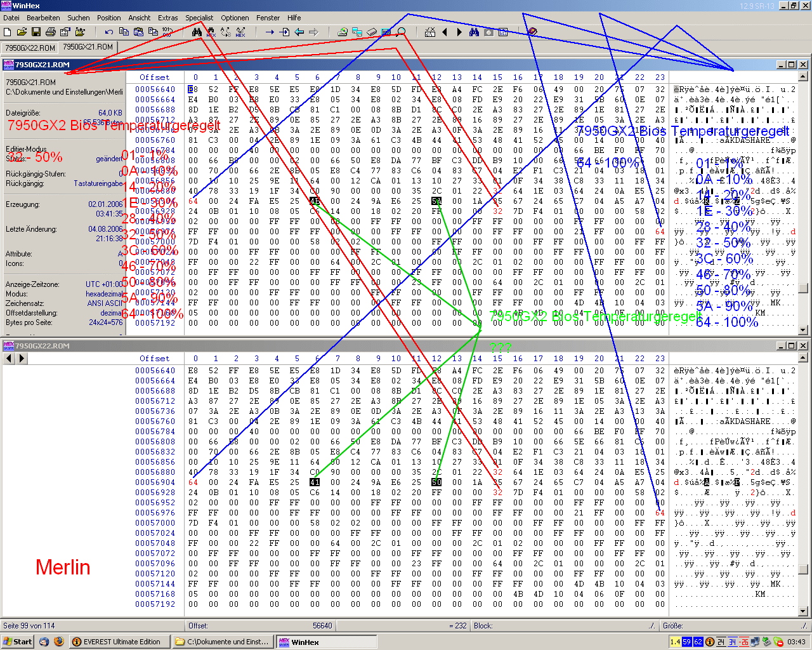Click 'Seite 99 von 114' in status bar
The width and height of the screenshot is (812, 650).
(29, 626)
